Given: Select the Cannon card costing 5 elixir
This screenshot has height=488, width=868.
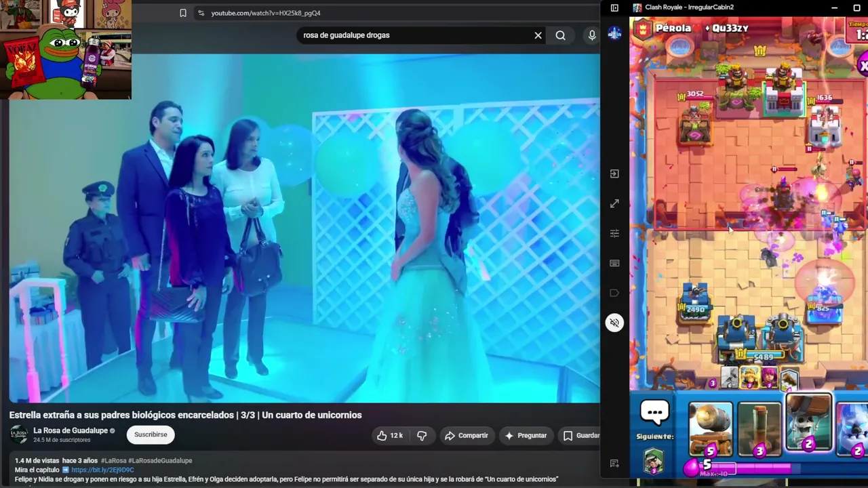Looking at the screenshot, I should [x=711, y=428].
